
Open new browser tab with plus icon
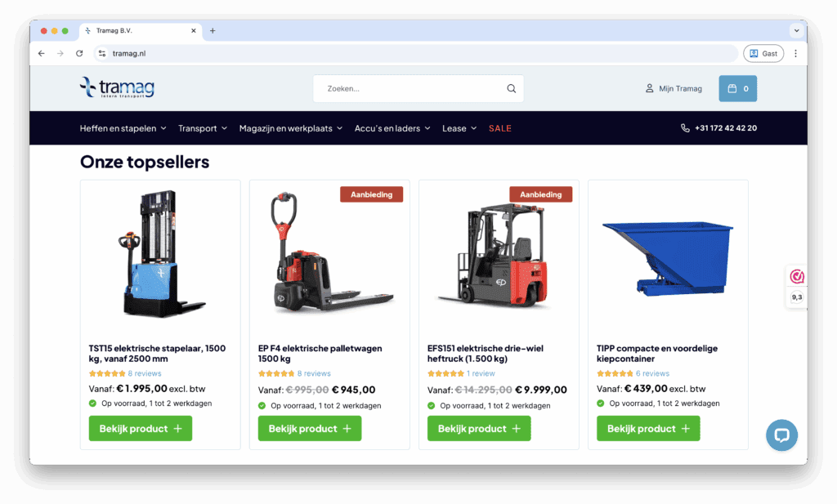(213, 31)
